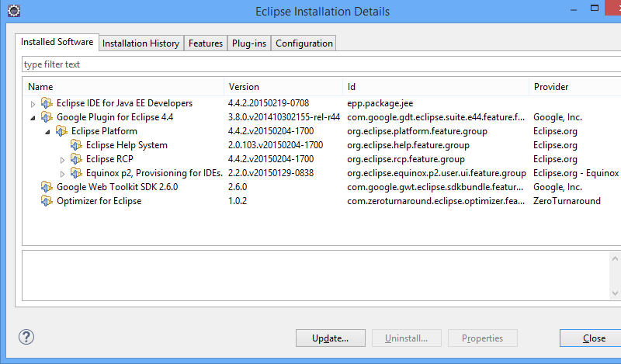Click the Eclipse Platform feature icon
This screenshot has height=364, width=621.
[x=61, y=131]
